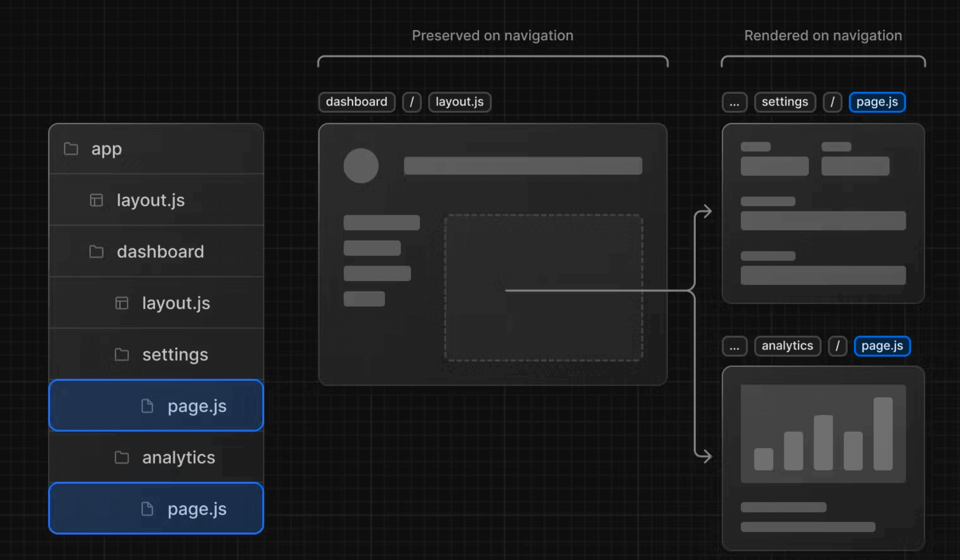The image size is (960, 560).
Task: Click the folder icon beside settings in the tree
Action: tap(122, 355)
